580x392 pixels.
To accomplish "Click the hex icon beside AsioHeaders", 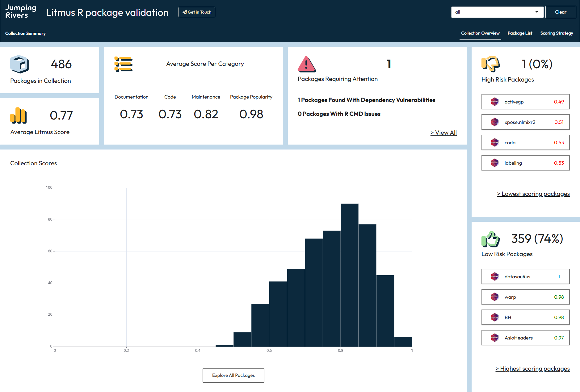I will point(495,338).
